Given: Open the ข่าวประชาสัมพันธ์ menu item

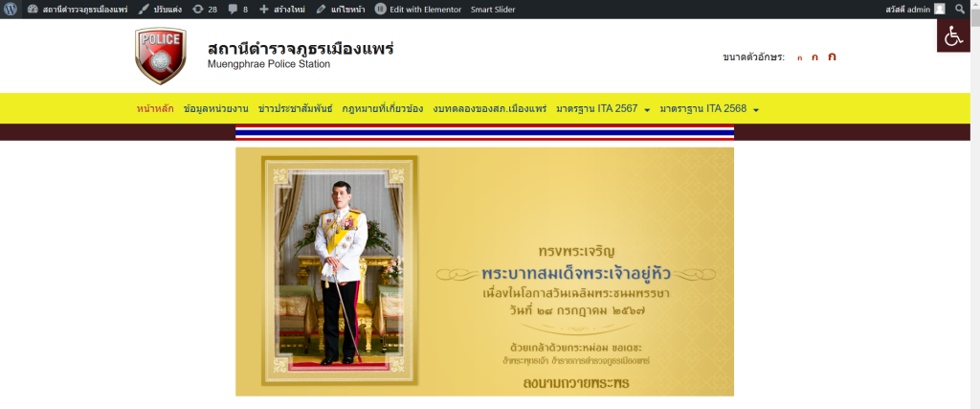Looking at the screenshot, I should pyautogui.click(x=295, y=109).
